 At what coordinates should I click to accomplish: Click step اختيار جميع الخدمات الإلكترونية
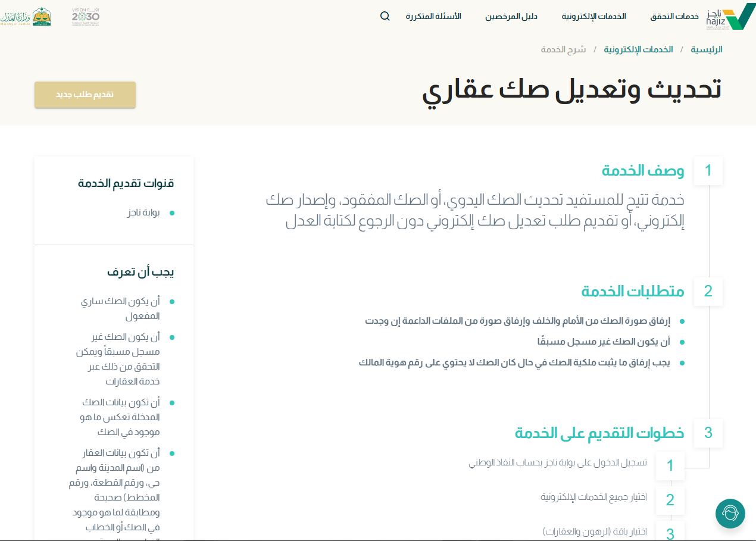tap(593, 497)
